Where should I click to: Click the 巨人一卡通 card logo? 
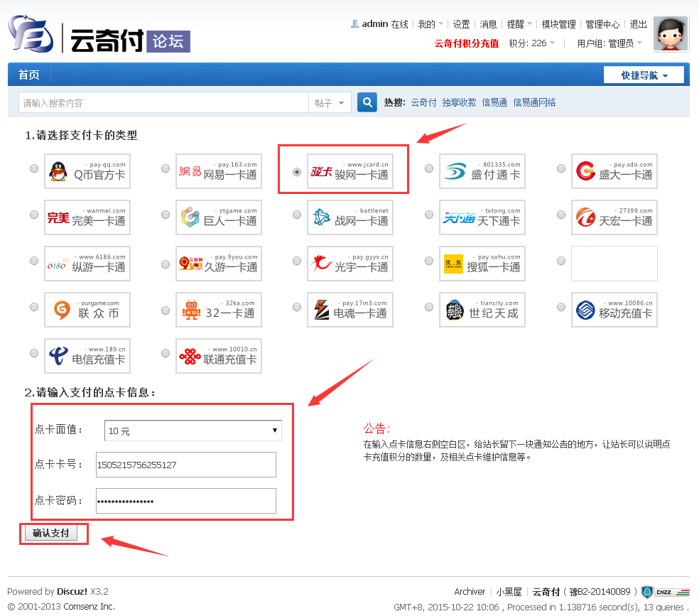point(219,217)
